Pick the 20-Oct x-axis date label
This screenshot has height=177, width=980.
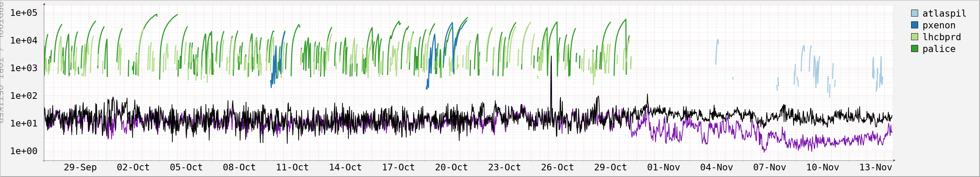coord(451,167)
